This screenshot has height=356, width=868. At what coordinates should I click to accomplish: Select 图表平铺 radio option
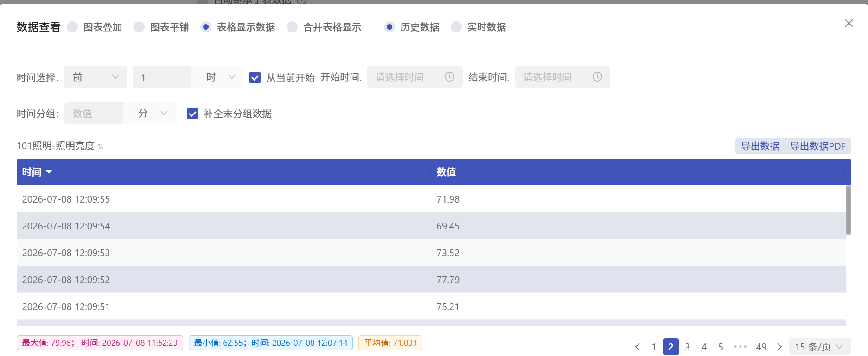pyautogui.click(x=139, y=27)
